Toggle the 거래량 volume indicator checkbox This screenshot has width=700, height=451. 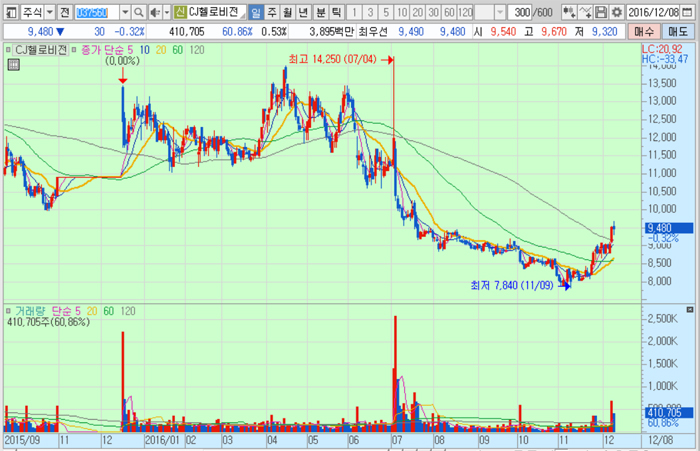point(9,310)
